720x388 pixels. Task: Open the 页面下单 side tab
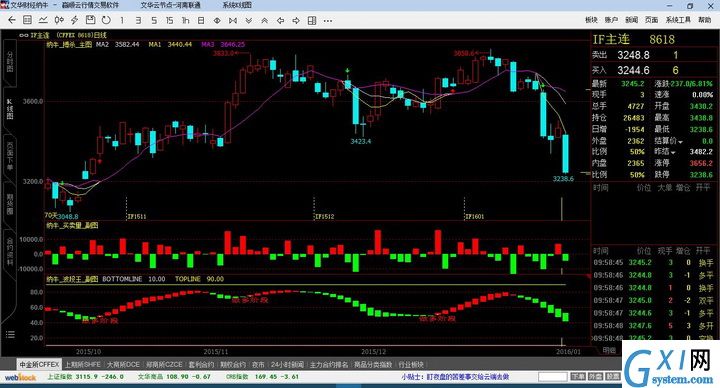(x=10, y=156)
